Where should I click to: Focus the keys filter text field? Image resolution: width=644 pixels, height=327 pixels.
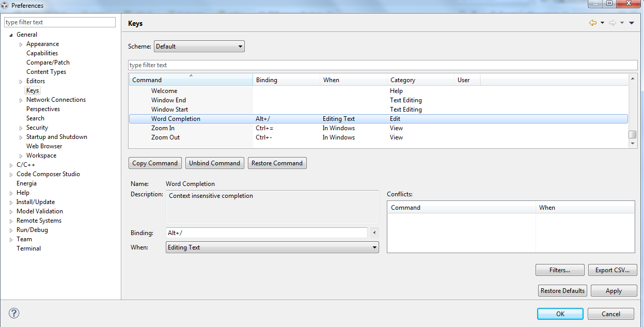click(383, 65)
